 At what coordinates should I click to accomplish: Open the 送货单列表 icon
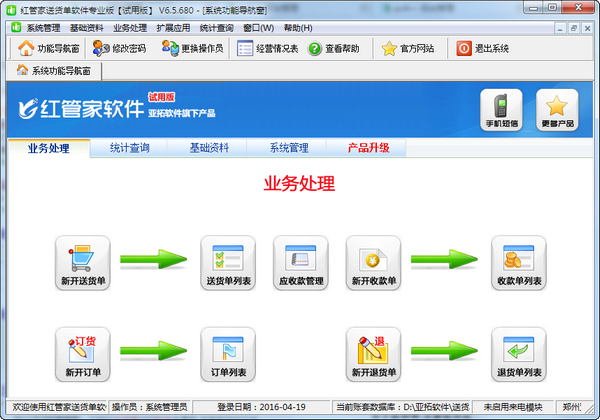228,257
